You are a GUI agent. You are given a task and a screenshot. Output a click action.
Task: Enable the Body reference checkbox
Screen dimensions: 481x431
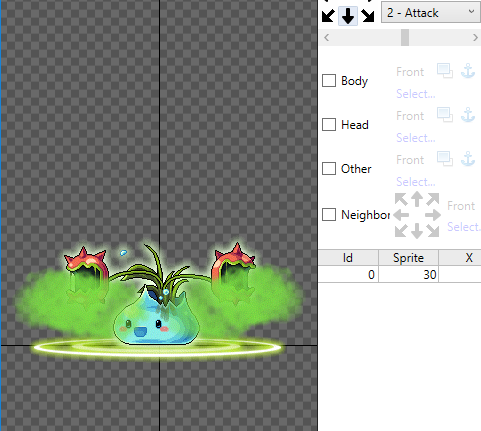click(329, 81)
